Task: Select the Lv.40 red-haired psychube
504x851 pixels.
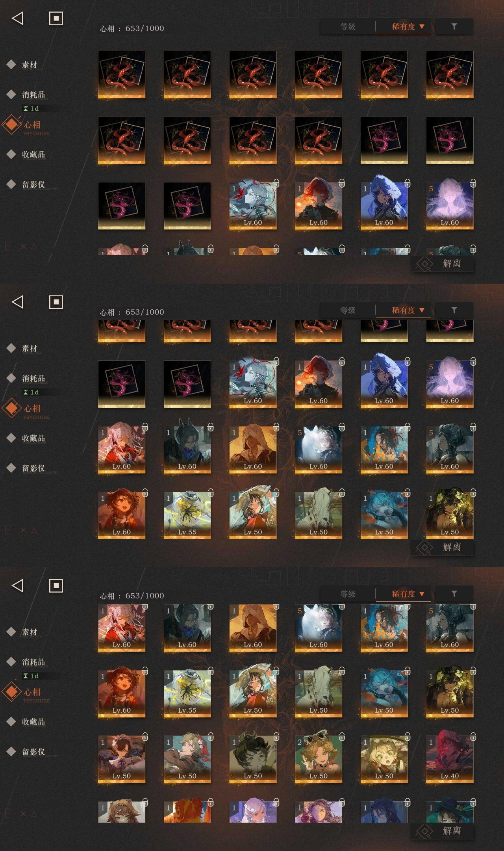Action: click(x=450, y=759)
